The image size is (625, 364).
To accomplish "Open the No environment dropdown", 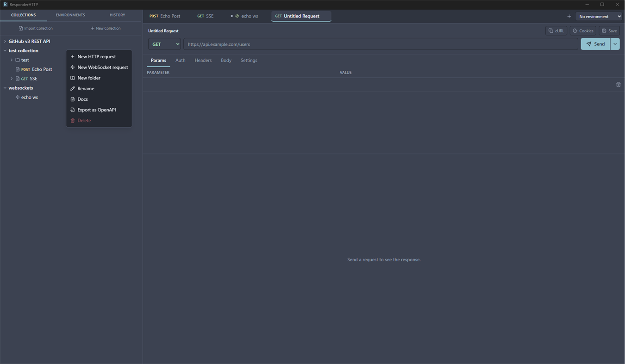I will click(x=599, y=16).
